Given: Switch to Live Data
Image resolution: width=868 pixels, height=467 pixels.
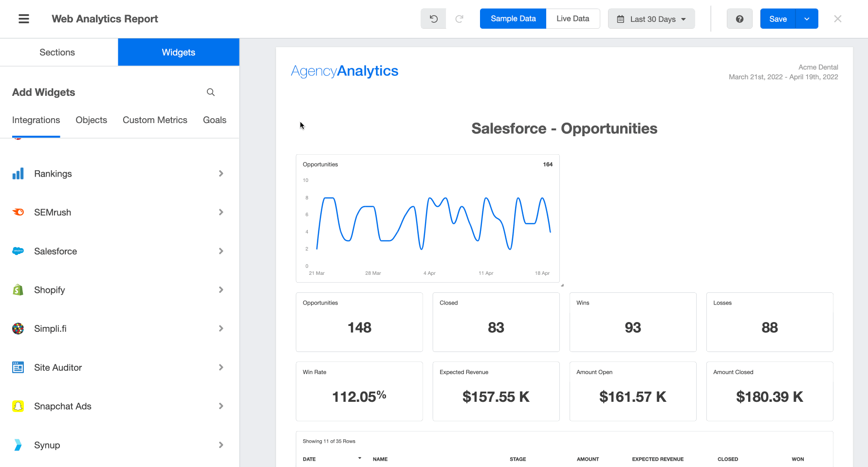Looking at the screenshot, I should 573,18.
